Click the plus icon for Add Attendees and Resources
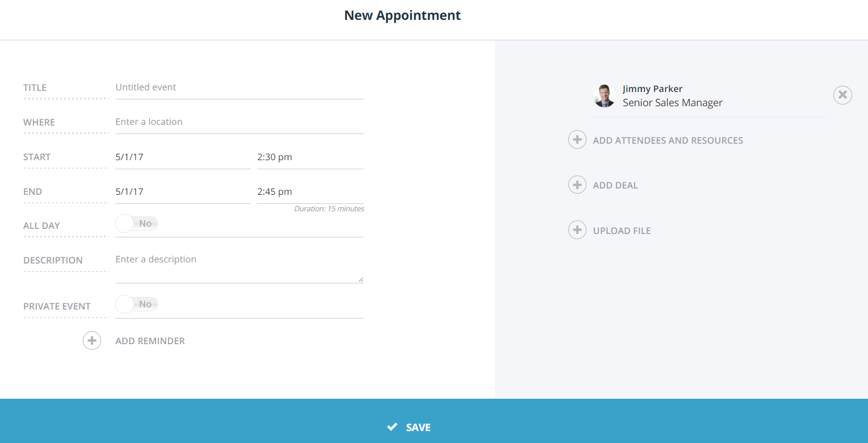 [577, 140]
